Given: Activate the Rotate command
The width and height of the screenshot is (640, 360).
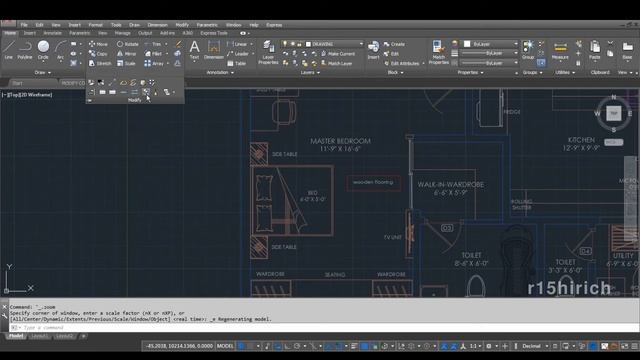Looking at the screenshot, I should point(127,44).
